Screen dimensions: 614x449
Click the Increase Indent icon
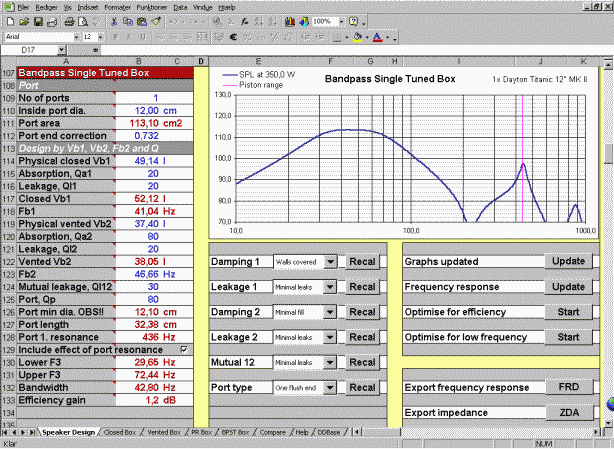[320, 37]
